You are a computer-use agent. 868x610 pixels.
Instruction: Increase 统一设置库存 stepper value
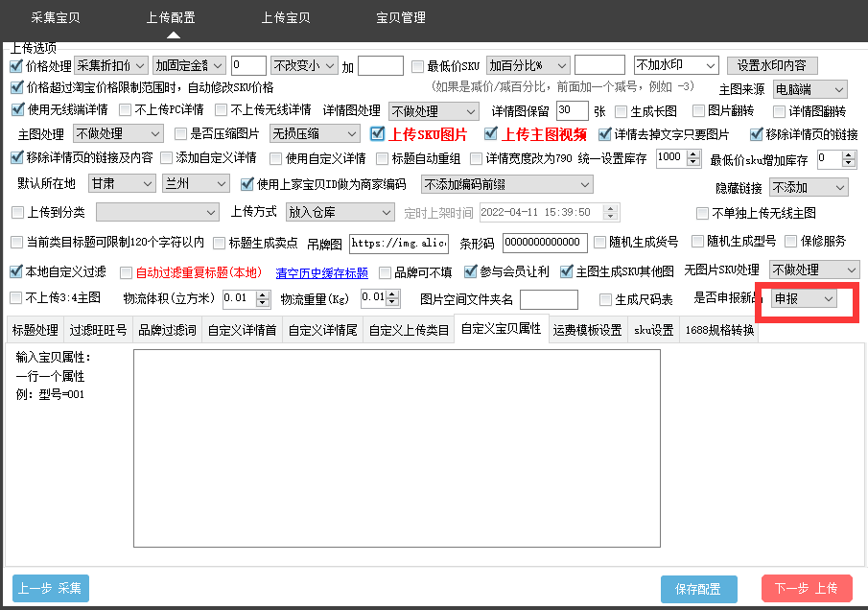pyautogui.click(x=693, y=154)
